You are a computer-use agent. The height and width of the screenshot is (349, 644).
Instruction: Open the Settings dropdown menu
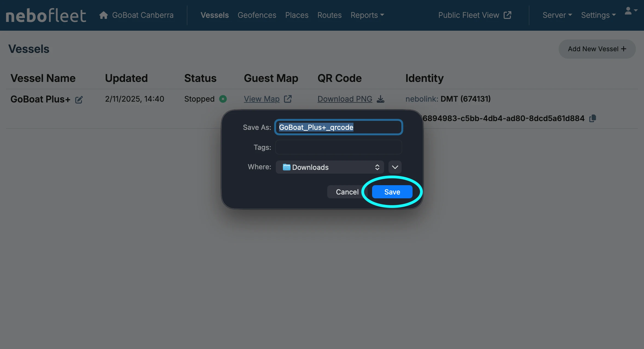pos(598,15)
